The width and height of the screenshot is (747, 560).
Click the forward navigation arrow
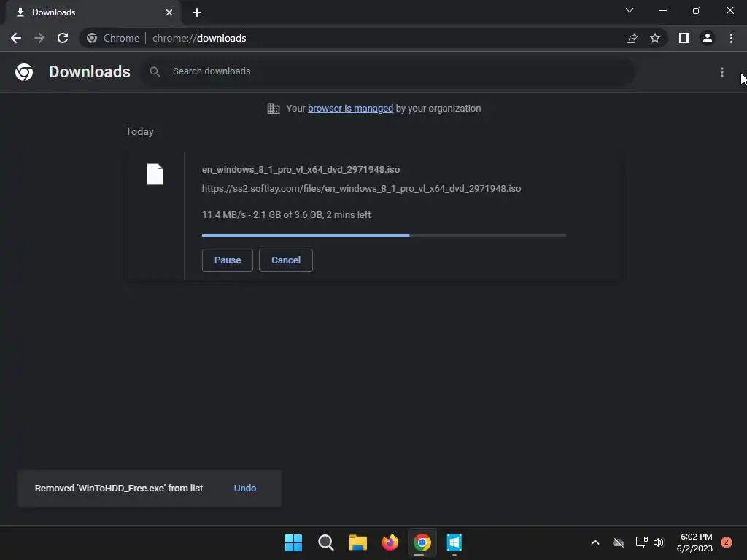point(39,38)
